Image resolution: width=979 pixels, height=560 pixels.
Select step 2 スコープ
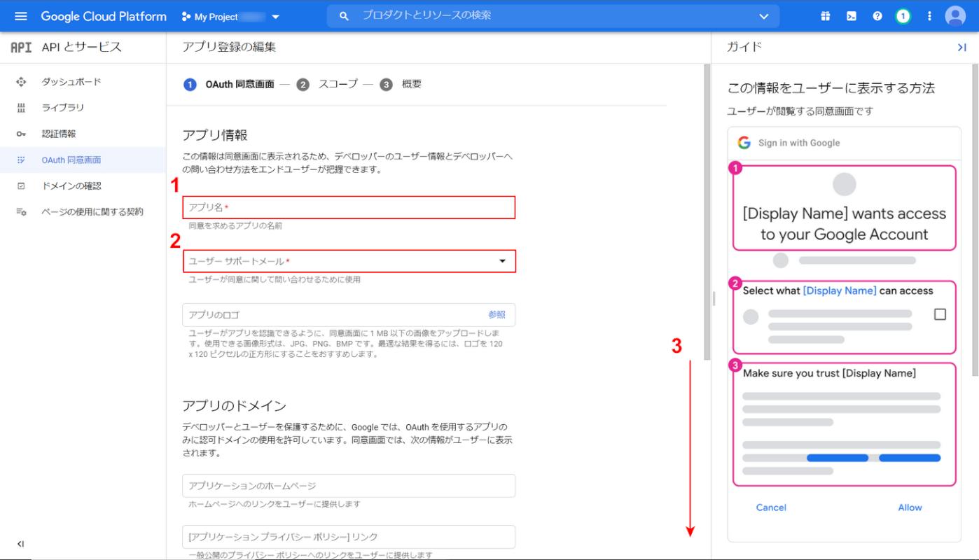click(327, 84)
